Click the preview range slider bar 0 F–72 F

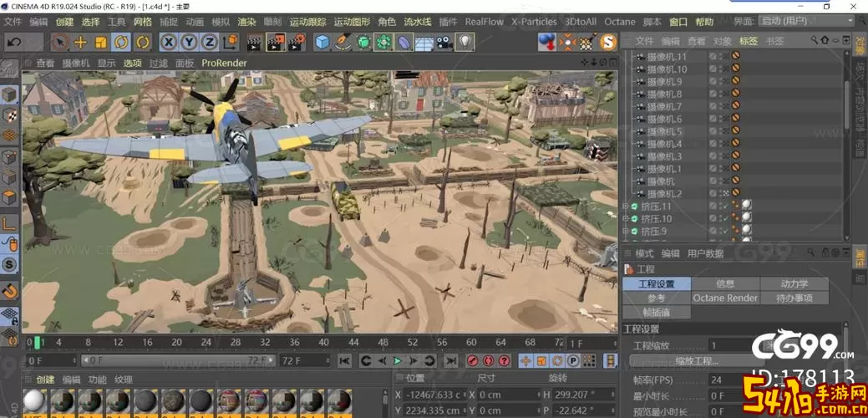pyautogui.click(x=177, y=361)
